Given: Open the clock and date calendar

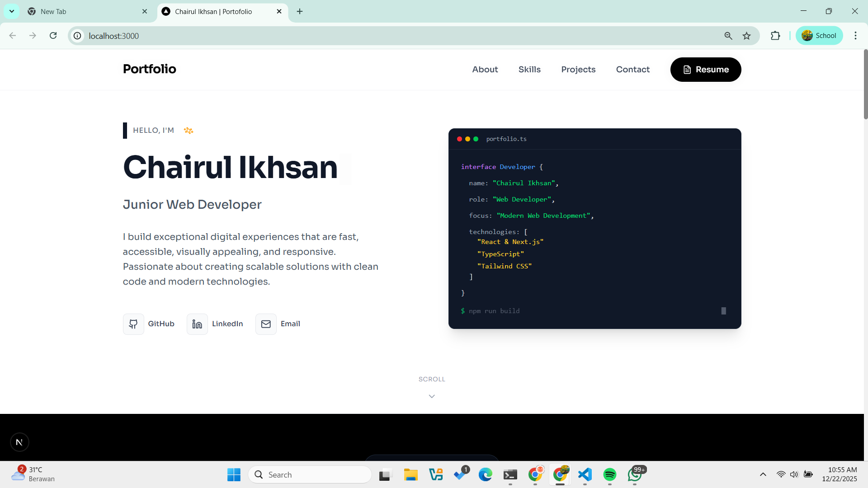Looking at the screenshot, I should [840, 474].
